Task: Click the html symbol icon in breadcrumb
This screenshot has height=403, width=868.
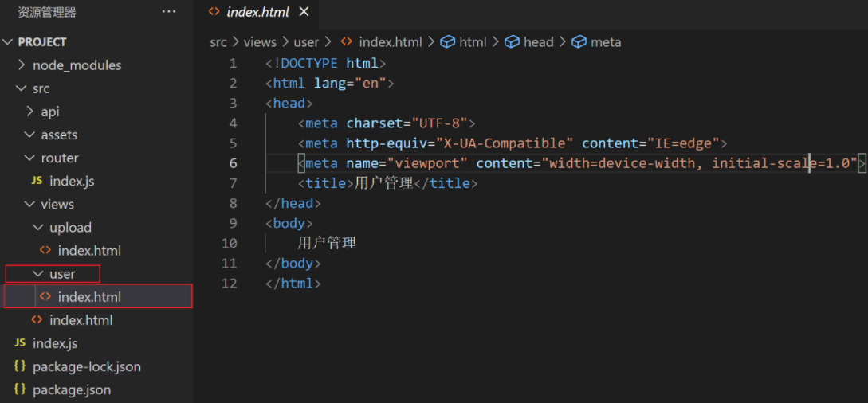Action: (448, 42)
